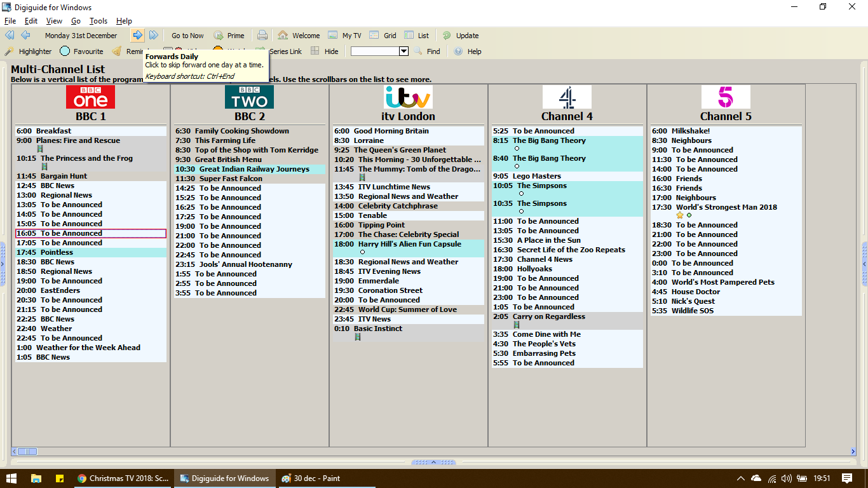Expand the bottom panel handle
Image resolution: width=868 pixels, height=488 pixels.
(x=434, y=462)
